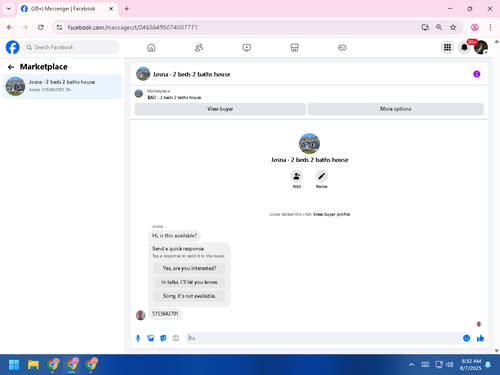Click the house listing thumbnail in chat header

[143, 74]
